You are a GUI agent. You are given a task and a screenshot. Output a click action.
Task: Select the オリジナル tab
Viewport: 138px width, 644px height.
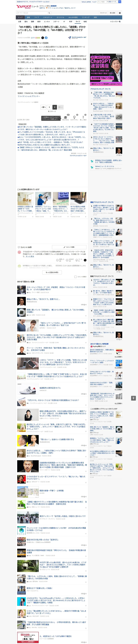(60, 17)
